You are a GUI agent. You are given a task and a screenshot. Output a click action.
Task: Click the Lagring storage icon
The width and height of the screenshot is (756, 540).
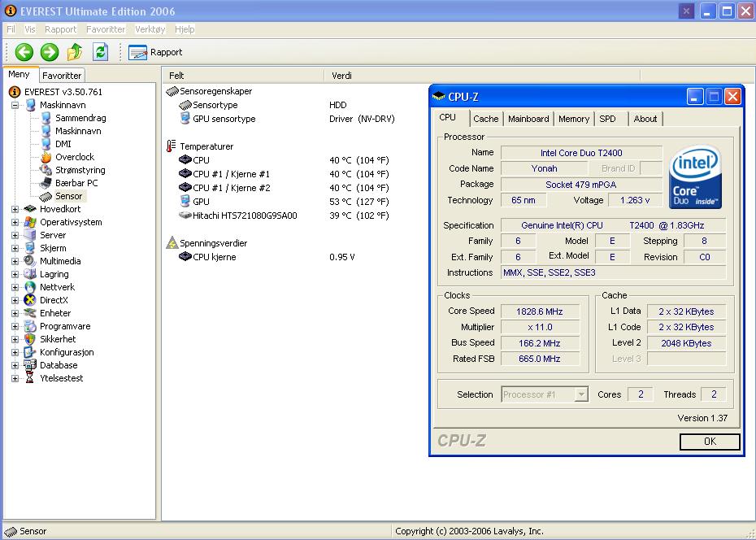tap(30, 274)
